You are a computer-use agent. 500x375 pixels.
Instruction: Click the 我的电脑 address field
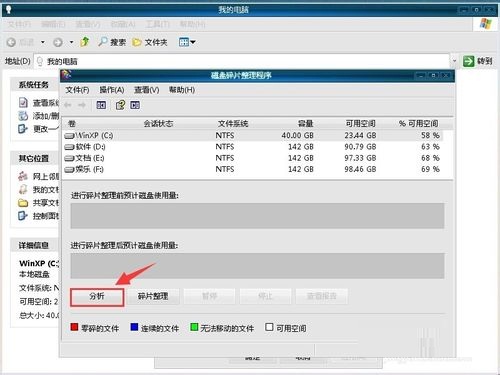pos(242,61)
